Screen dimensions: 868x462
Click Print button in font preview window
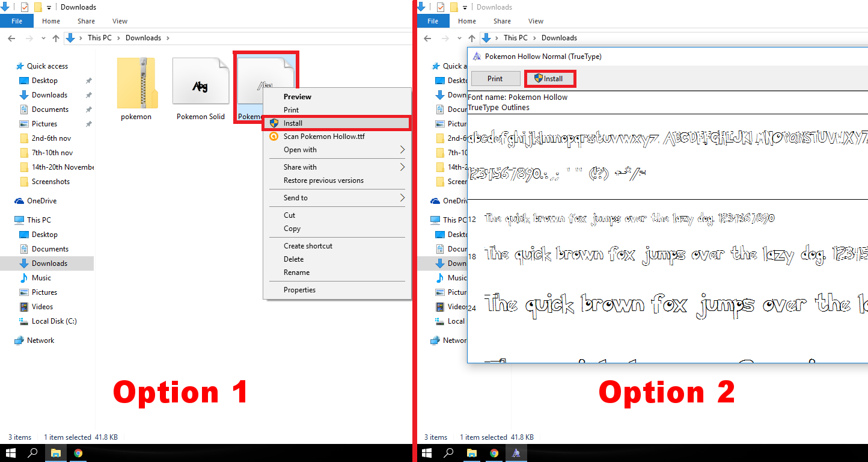[x=495, y=79]
